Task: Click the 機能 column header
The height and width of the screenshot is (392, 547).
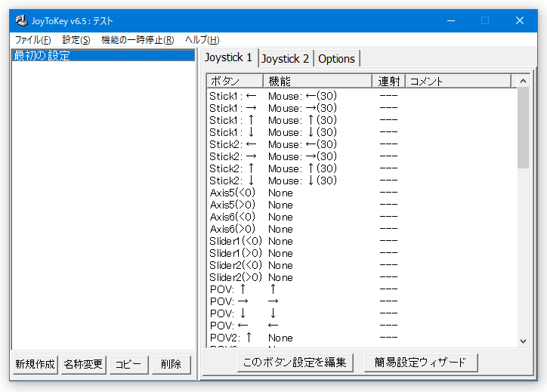Action: tap(317, 82)
